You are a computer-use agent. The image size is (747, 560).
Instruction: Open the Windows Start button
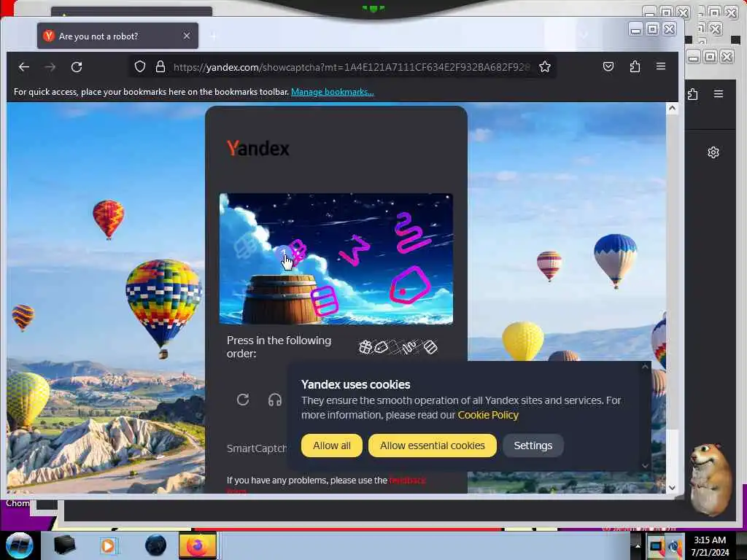[x=19, y=545]
